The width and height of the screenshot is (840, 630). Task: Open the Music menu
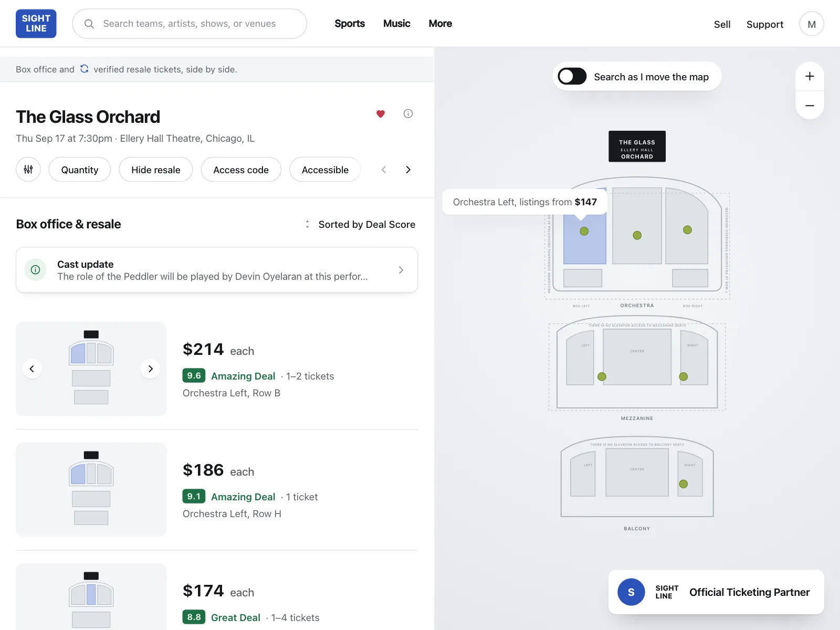397,24
